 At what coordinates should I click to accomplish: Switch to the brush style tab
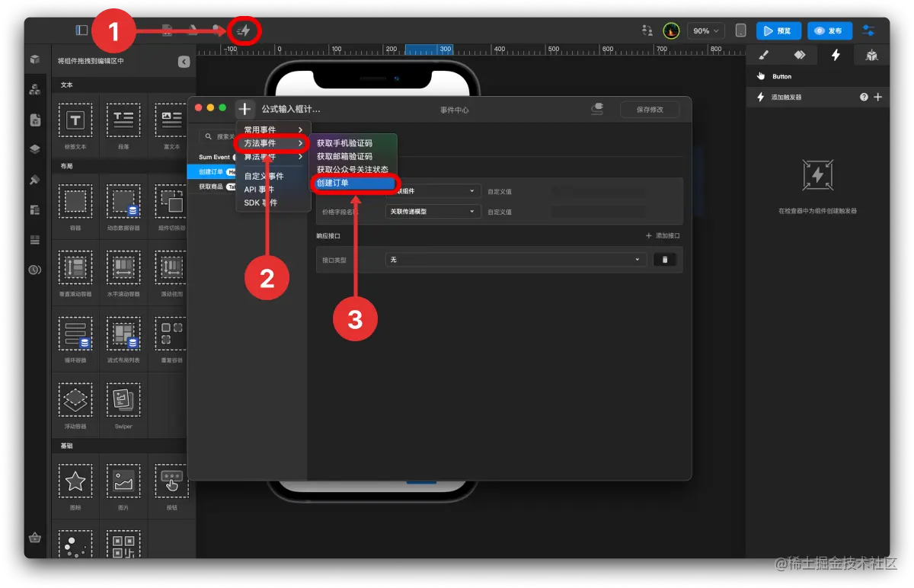[764, 55]
